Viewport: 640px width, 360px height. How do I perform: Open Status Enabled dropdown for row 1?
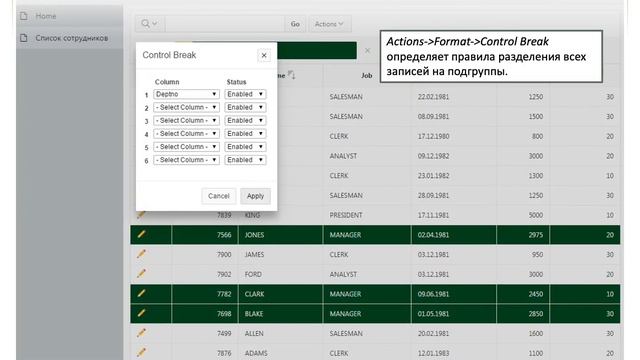click(x=245, y=94)
